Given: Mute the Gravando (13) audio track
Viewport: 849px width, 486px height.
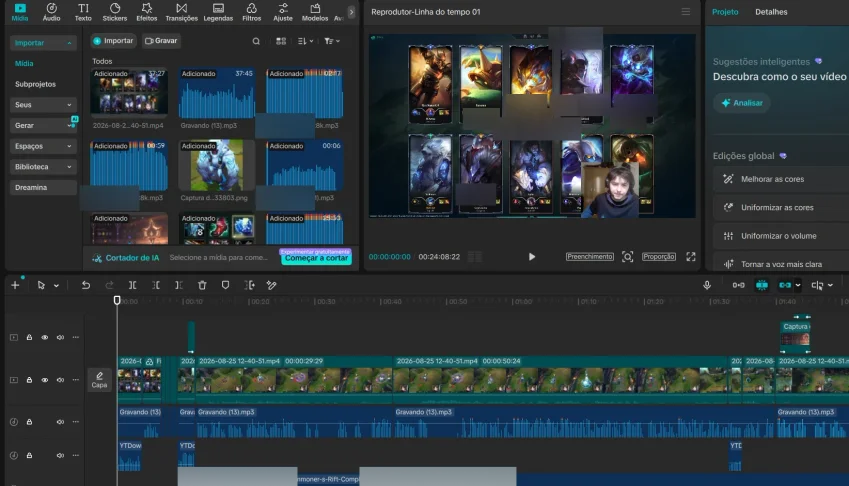Looking at the screenshot, I should point(60,422).
